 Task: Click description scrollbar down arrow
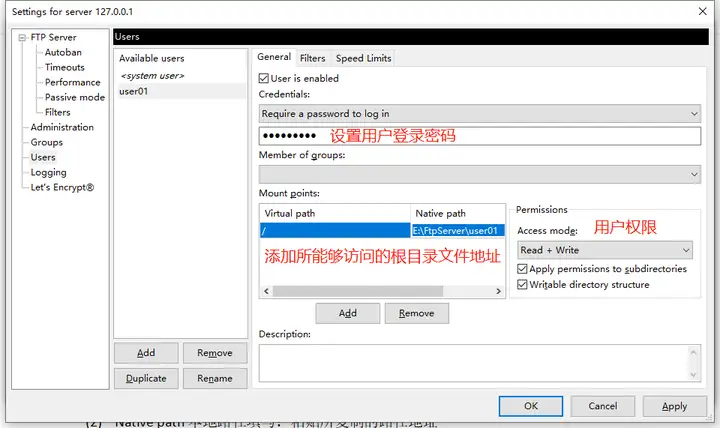(693, 375)
